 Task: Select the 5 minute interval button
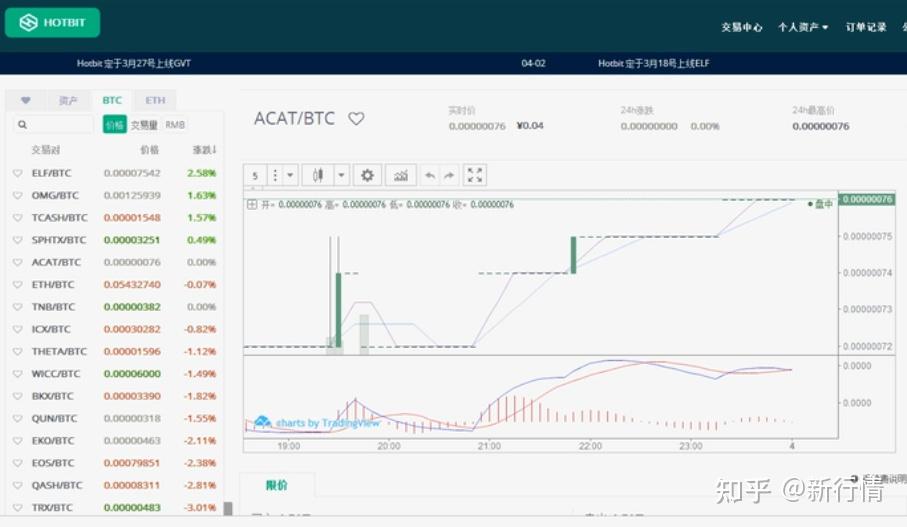tap(255, 176)
